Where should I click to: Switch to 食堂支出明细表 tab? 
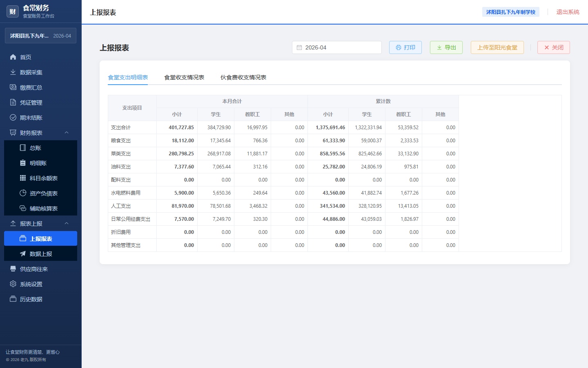pos(128,77)
